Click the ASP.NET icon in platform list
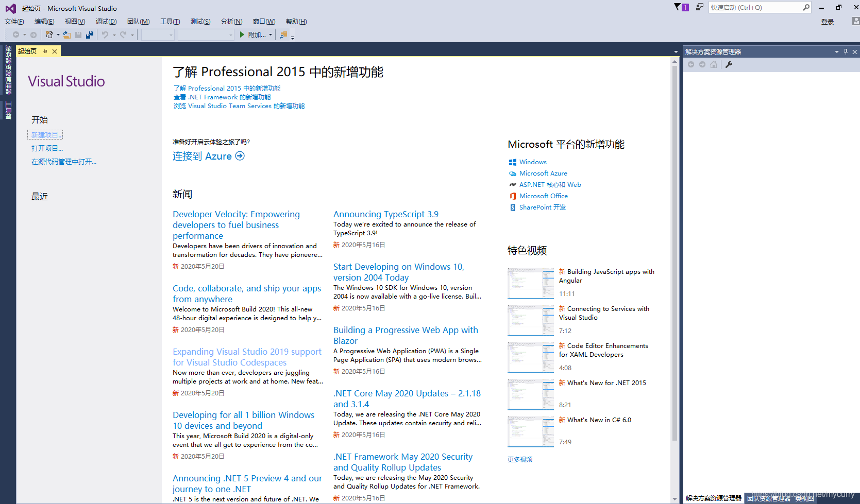Image resolution: width=860 pixels, height=504 pixels. coord(513,185)
